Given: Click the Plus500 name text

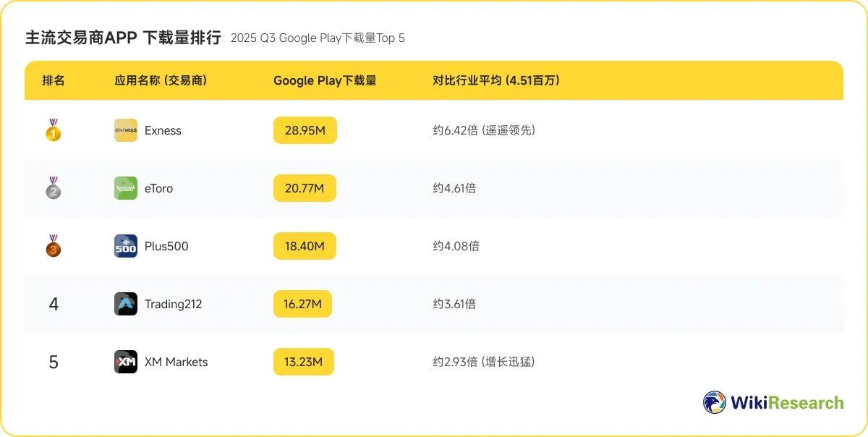Looking at the screenshot, I should 166,246.
